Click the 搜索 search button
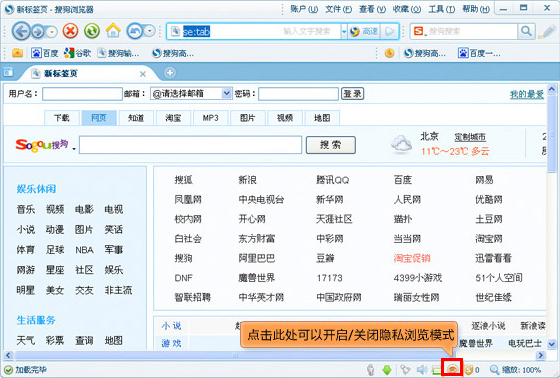 [x=331, y=145]
